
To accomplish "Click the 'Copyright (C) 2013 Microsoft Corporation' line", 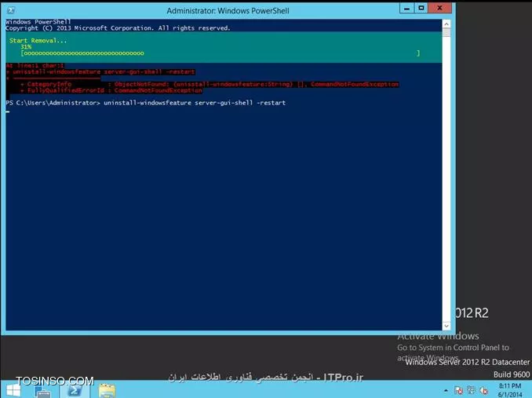I will pos(118,28).
